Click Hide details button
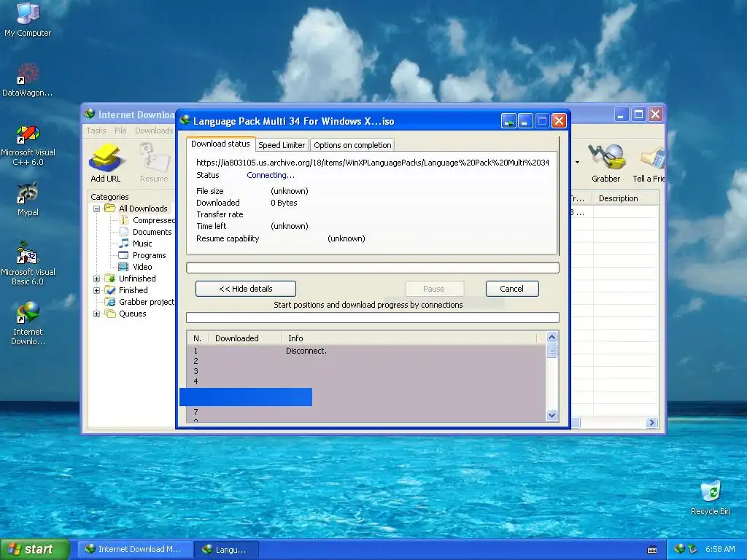 pyautogui.click(x=246, y=289)
